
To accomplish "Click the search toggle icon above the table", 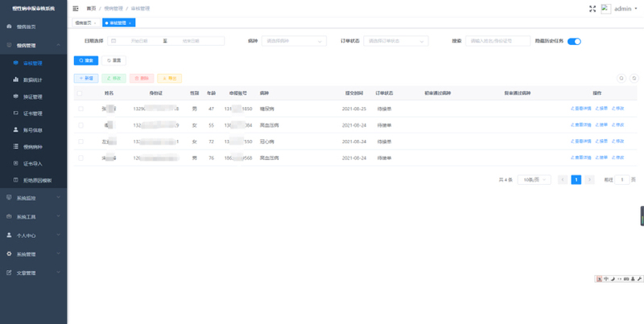I will (x=621, y=78).
